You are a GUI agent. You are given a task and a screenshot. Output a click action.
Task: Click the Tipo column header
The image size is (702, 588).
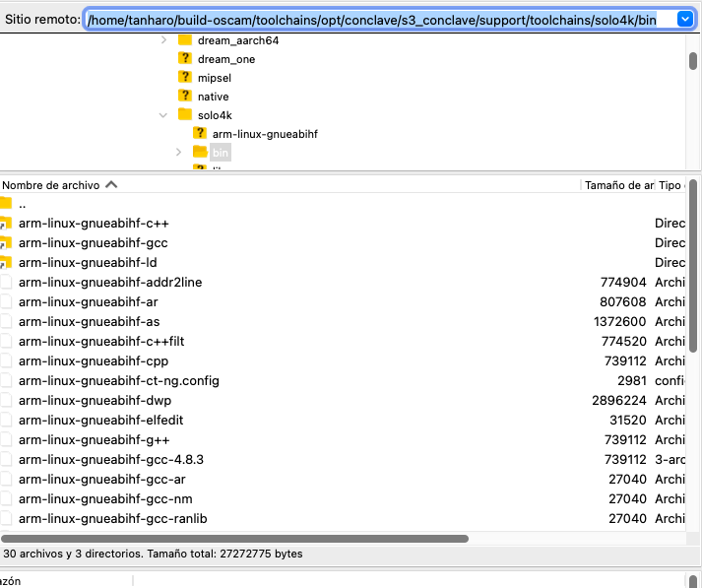tap(670, 185)
